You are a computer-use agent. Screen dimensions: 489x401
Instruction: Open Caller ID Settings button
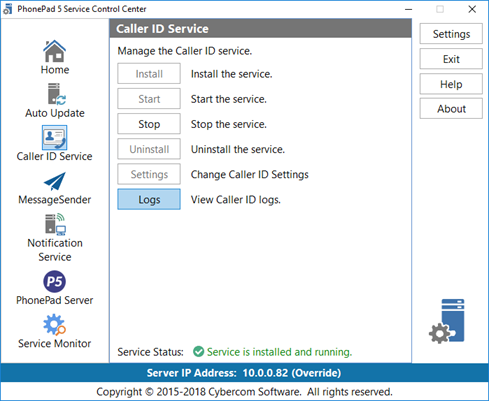[x=149, y=174]
